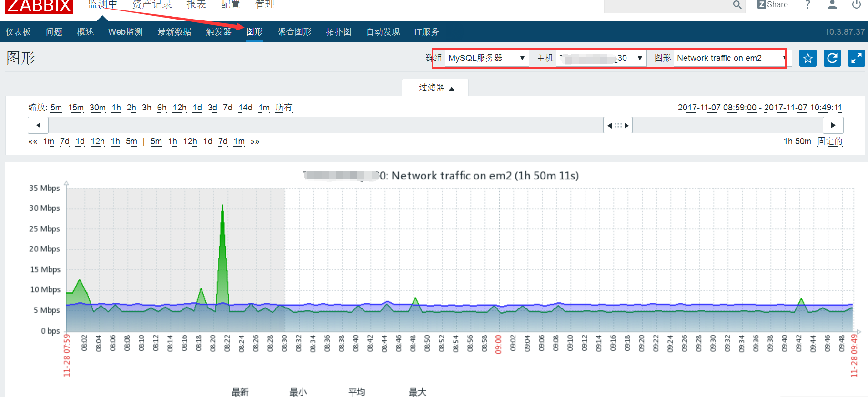
Task: Click the 最新 legend column header
Action: coord(240,392)
